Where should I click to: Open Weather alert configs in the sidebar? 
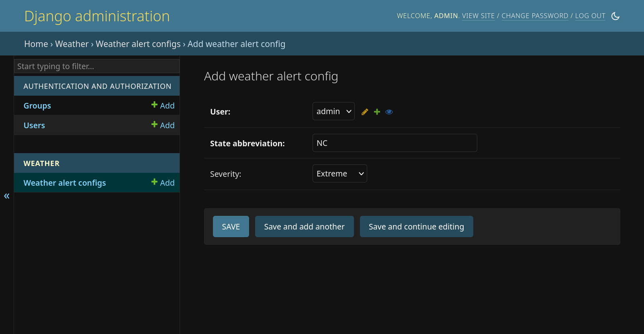coord(65,183)
